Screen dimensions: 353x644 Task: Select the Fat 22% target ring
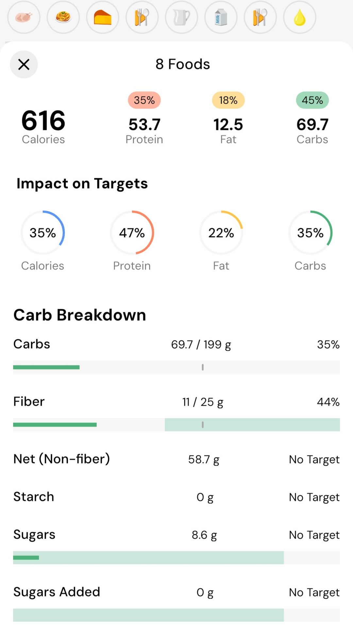pyautogui.click(x=221, y=233)
